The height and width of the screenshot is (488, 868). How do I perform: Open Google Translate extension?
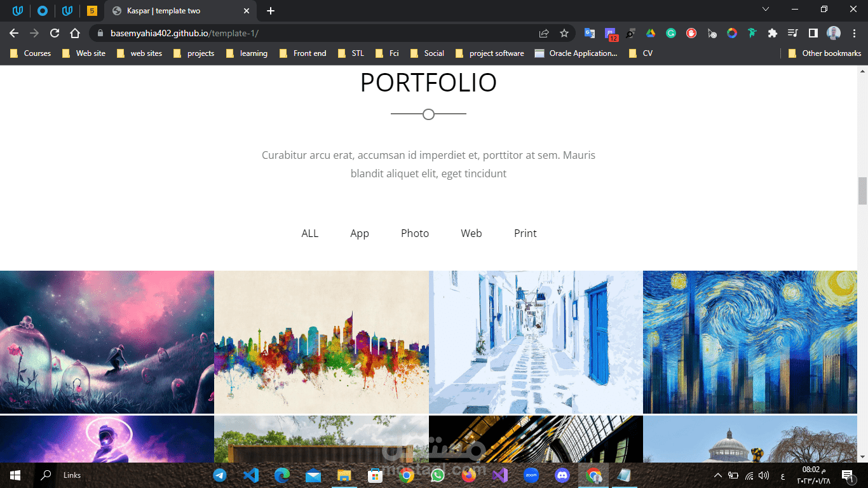tap(590, 33)
